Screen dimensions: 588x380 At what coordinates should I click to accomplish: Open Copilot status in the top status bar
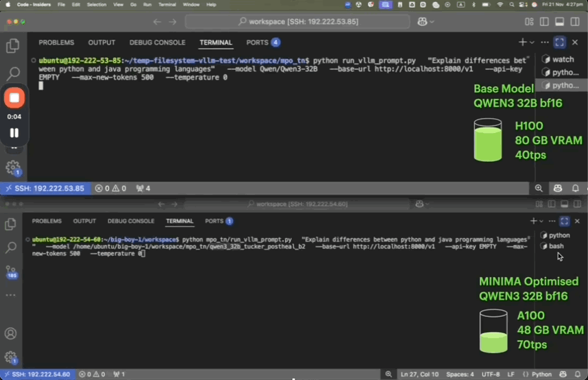coord(558,188)
